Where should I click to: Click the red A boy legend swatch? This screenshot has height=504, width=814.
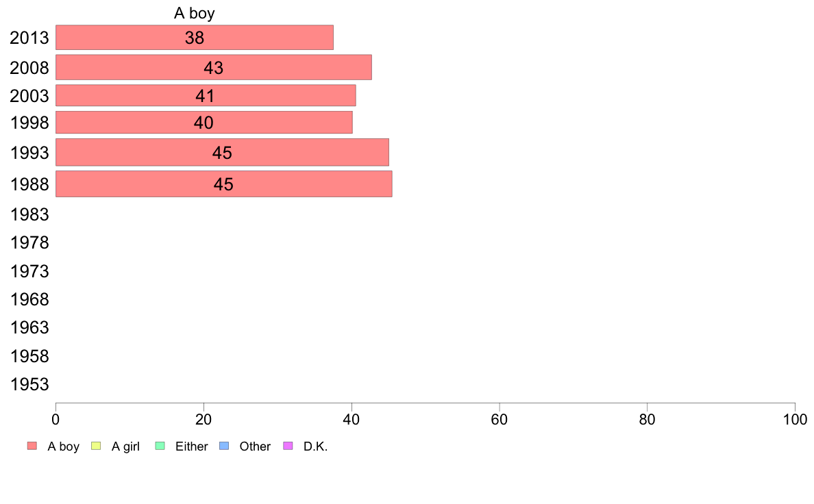pos(32,446)
